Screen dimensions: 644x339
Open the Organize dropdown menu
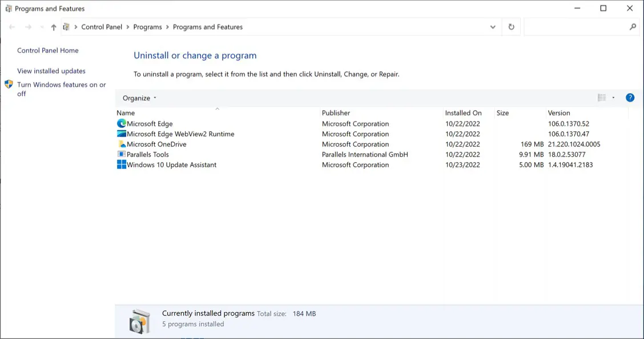pos(138,98)
